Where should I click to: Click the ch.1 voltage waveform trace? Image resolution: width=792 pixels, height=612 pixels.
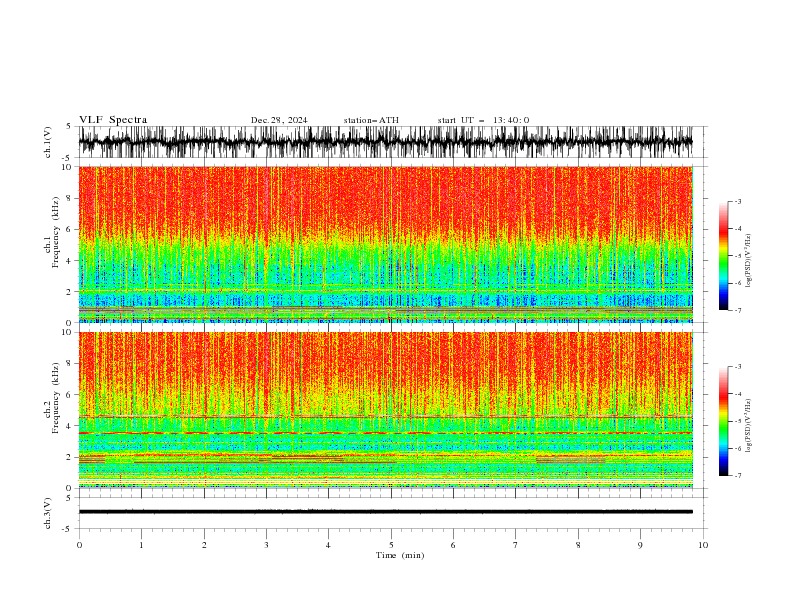click(x=385, y=142)
